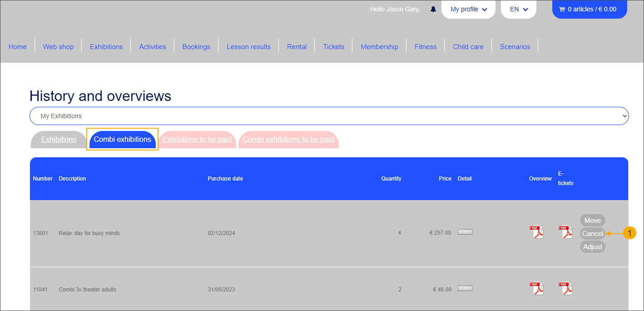
Task: Expand the My profile dropdown
Action: coord(468,9)
